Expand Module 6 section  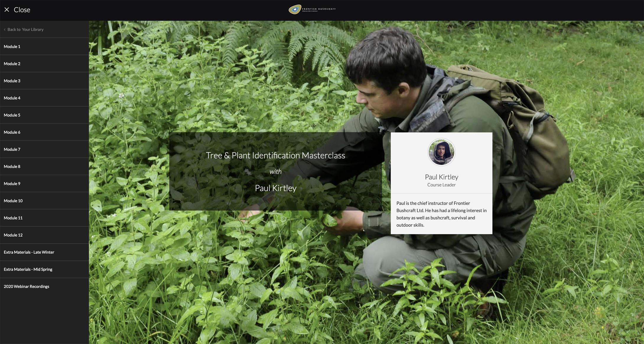point(12,132)
